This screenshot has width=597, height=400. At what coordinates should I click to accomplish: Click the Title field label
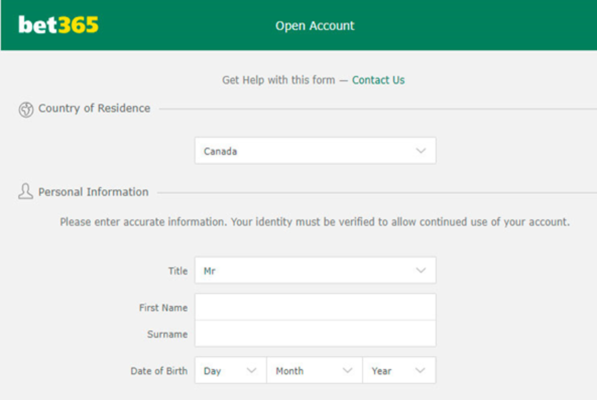178,271
